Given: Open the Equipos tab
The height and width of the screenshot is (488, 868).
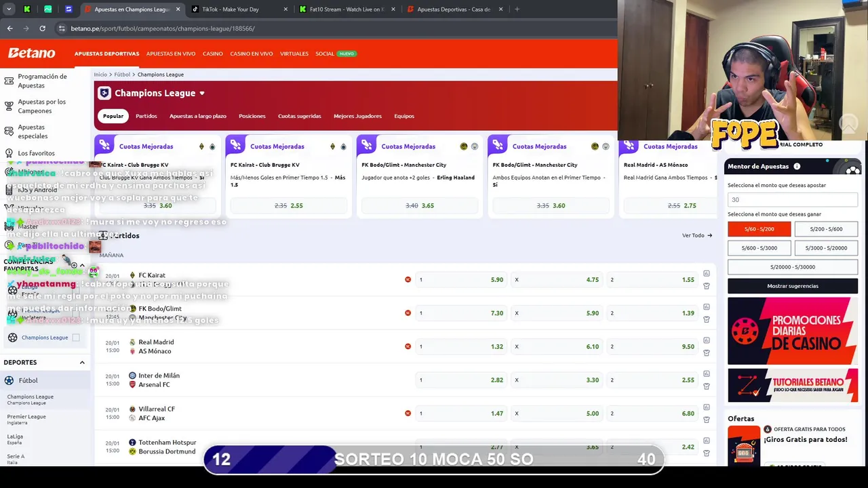Looking at the screenshot, I should [x=404, y=116].
